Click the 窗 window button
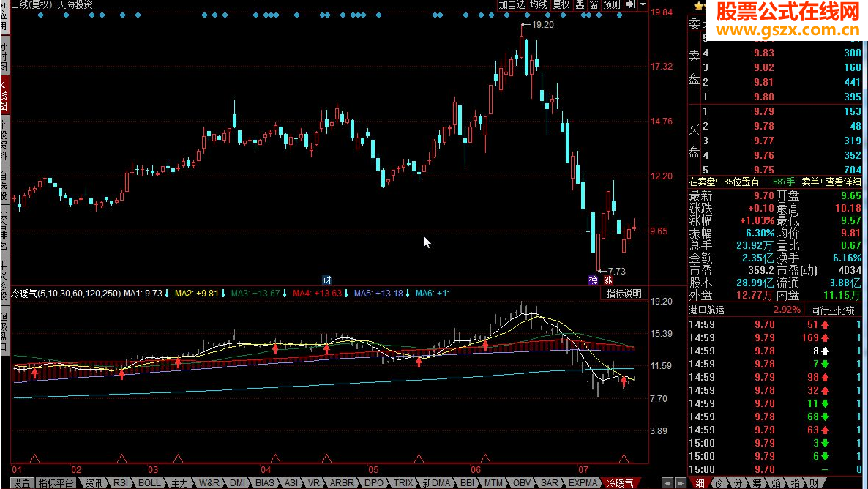Image resolution: width=868 pixels, height=489 pixels. pos(594,5)
